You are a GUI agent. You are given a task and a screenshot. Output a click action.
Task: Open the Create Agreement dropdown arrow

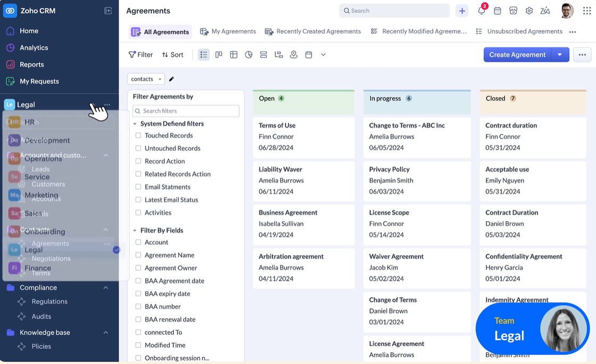pyautogui.click(x=560, y=55)
